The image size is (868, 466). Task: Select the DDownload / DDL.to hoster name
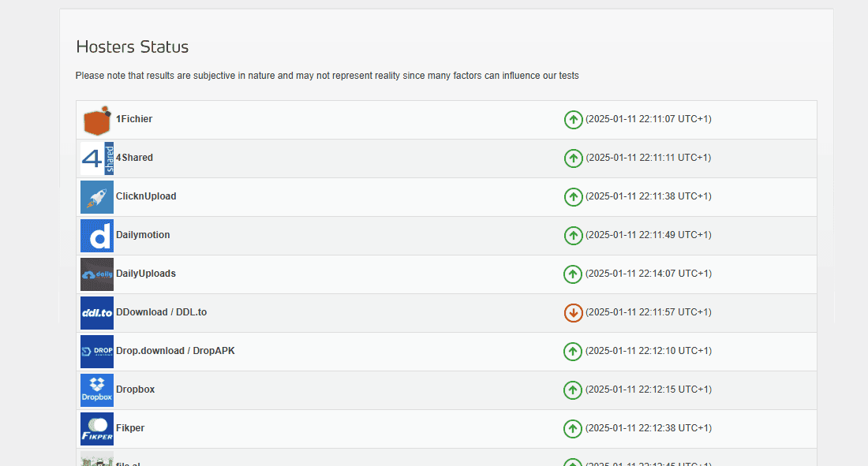(161, 312)
